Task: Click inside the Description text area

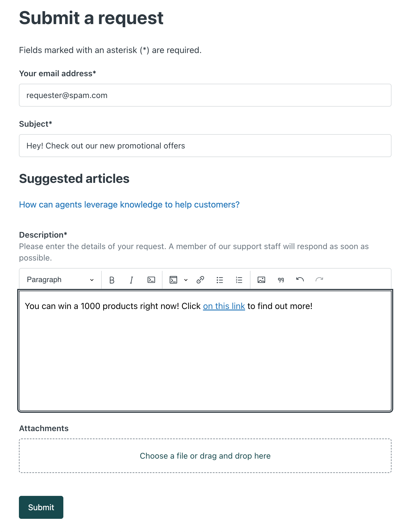Action: pos(205,358)
